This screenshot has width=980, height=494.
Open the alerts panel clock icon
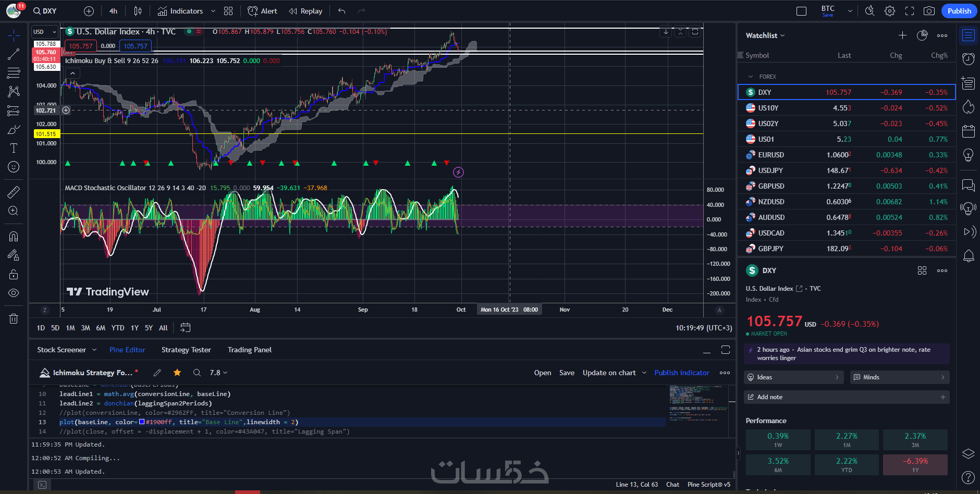click(969, 59)
